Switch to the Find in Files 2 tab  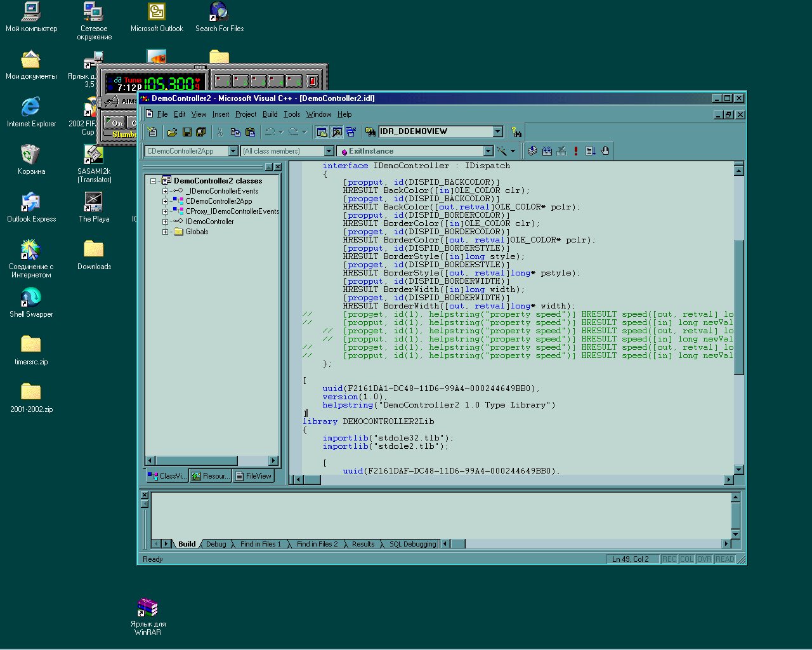317,544
